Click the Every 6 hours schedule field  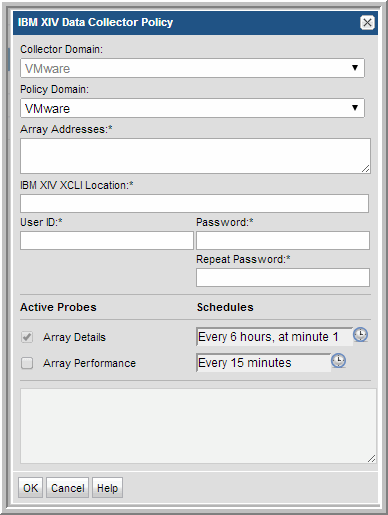[x=274, y=337]
